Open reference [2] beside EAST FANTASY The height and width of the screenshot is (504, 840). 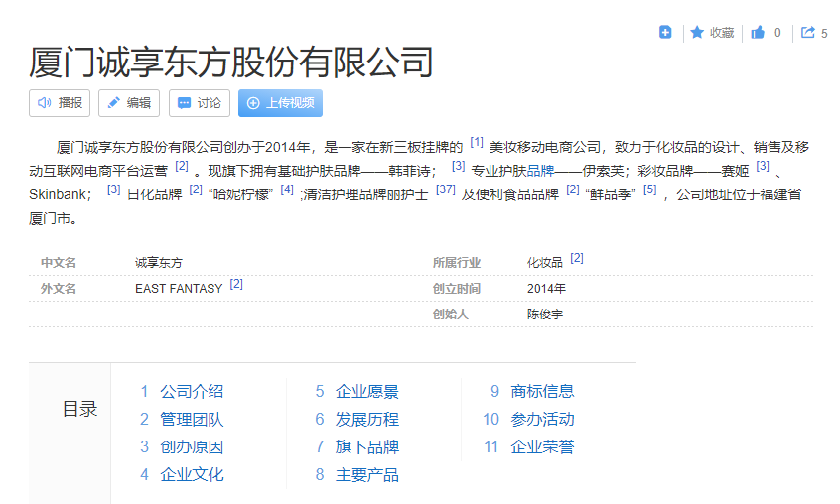236,284
